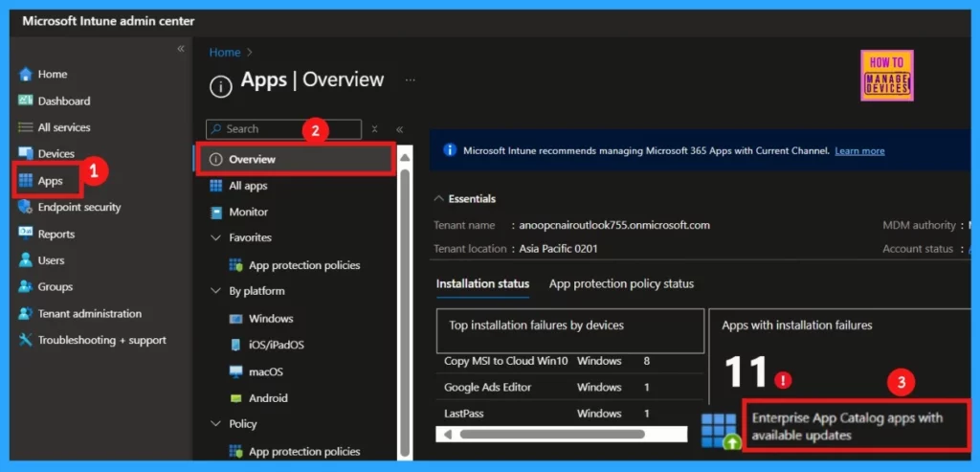Viewport: 980px width, 472px height.
Task: Collapse the Policy section
Action: [216, 424]
